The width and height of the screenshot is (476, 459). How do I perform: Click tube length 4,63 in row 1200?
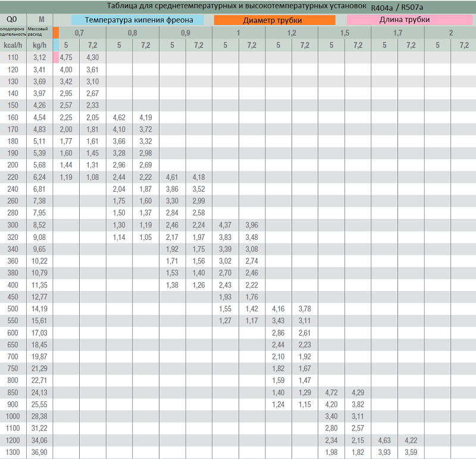pyautogui.click(x=384, y=440)
